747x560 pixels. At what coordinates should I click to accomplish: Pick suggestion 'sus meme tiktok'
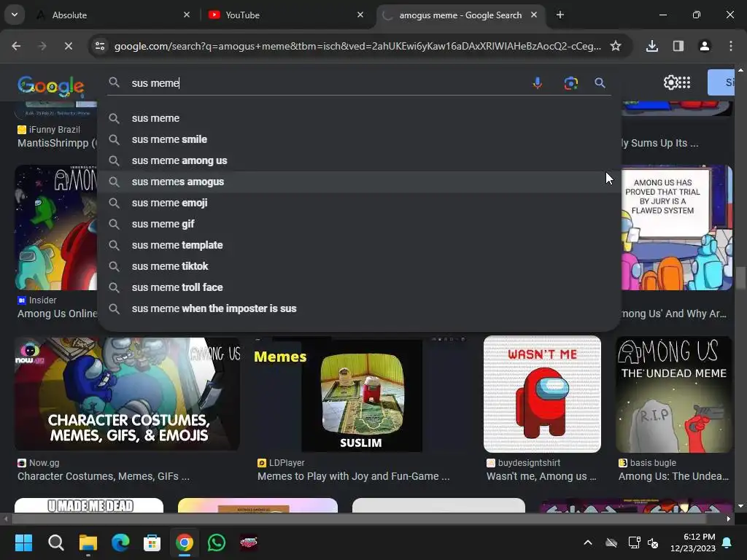click(x=359, y=266)
